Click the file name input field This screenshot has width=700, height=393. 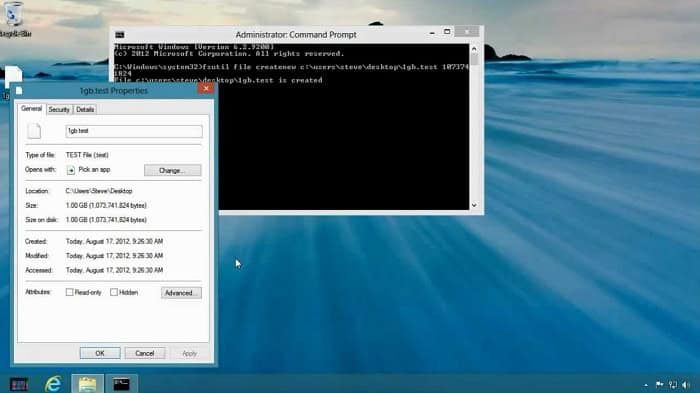[134, 131]
